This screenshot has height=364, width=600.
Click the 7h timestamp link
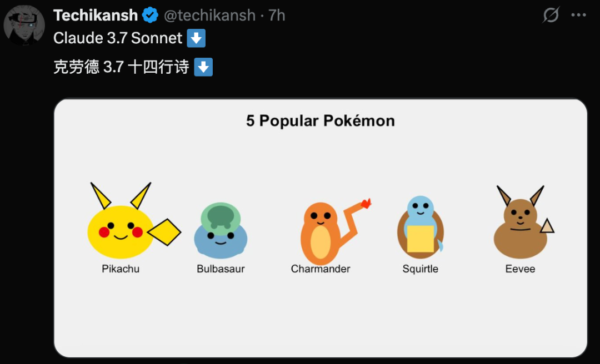277,15
